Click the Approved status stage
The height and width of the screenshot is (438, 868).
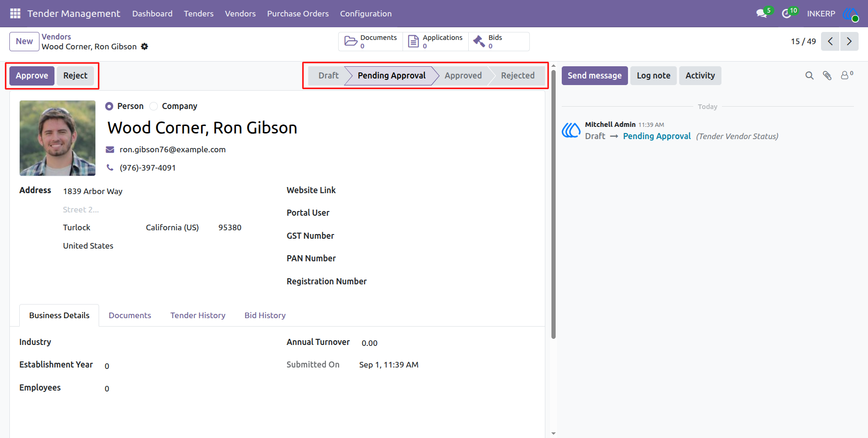pos(463,76)
